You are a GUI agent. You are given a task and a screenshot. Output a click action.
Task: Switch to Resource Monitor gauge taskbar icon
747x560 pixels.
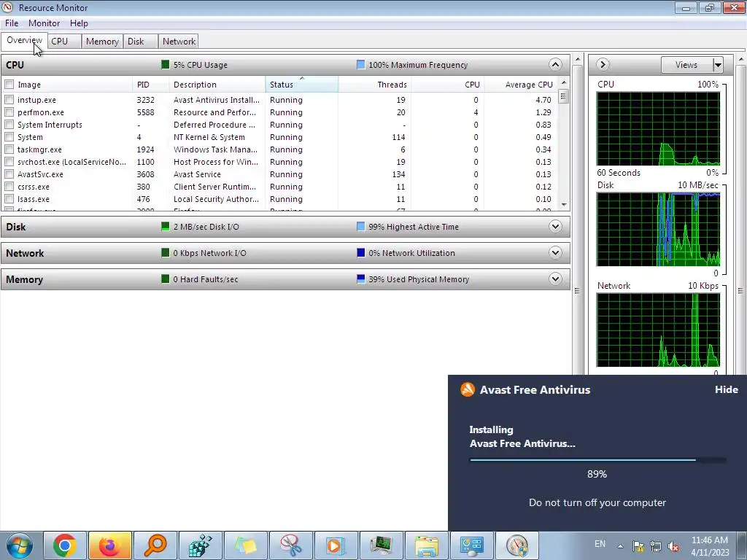click(x=517, y=545)
